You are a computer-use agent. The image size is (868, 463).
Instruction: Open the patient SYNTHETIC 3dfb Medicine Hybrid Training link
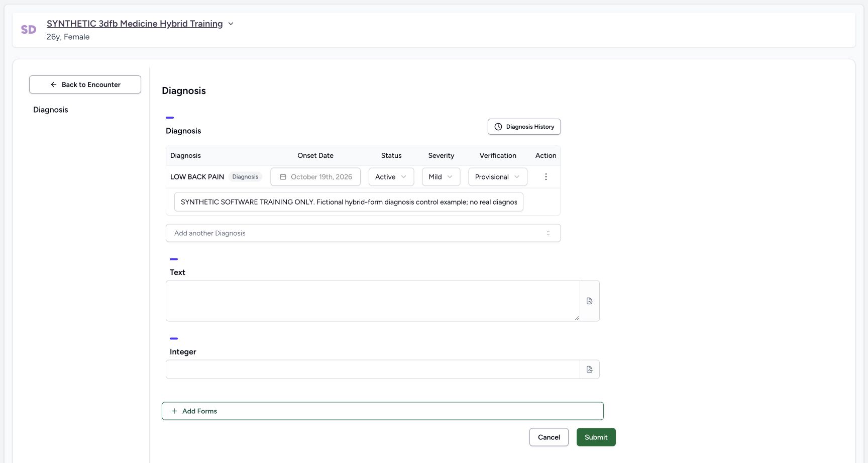(x=135, y=24)
